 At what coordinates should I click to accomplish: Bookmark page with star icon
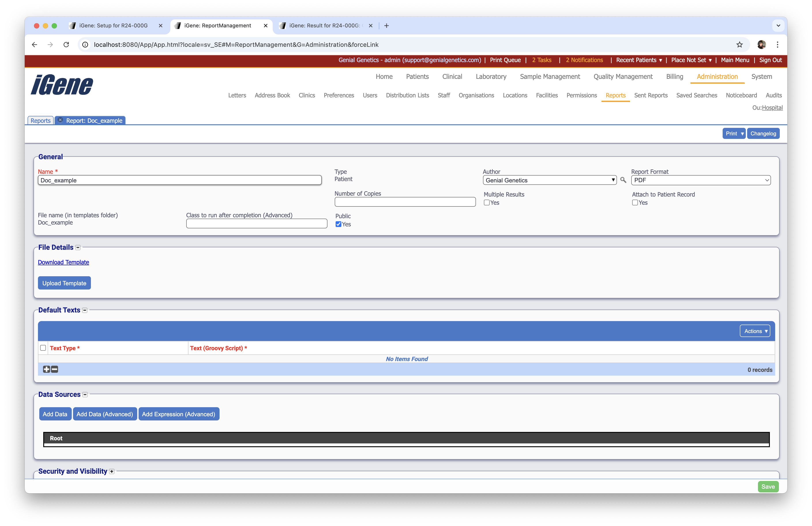[x=739, y=45]
